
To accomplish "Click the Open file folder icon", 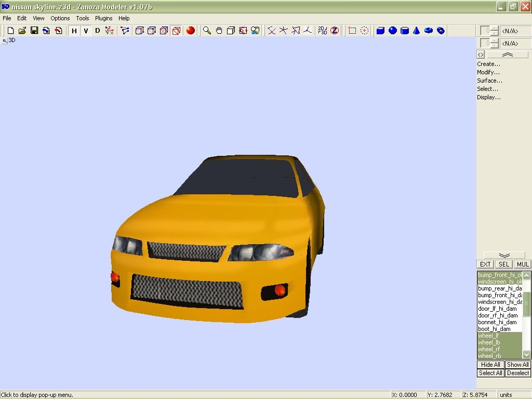I will point(22,31).
